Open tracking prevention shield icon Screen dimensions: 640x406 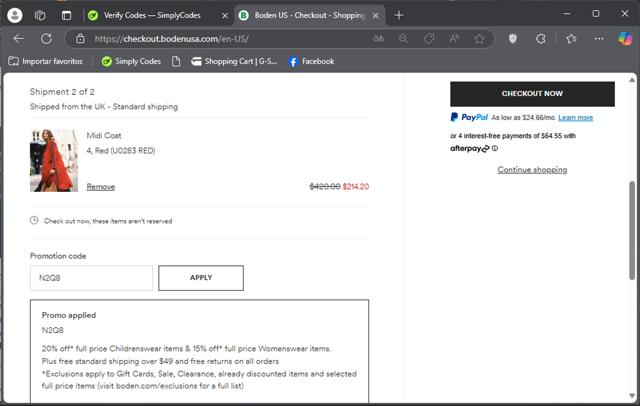pos(513,39)
